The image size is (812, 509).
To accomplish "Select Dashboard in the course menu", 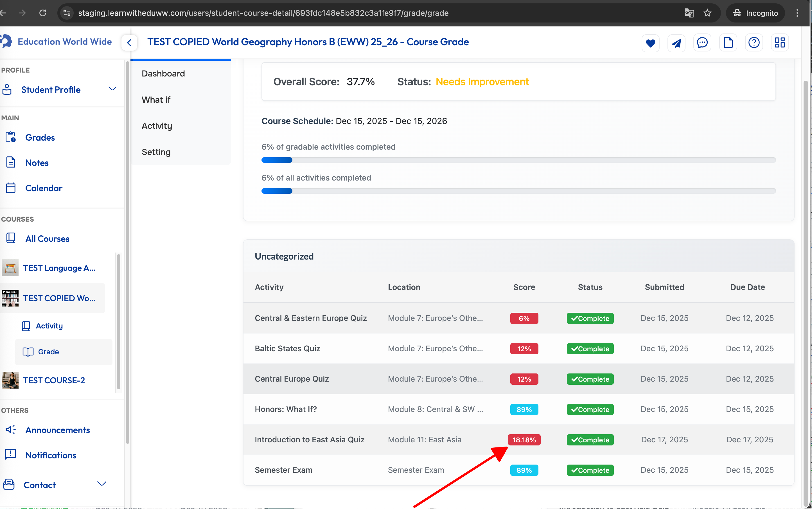I will pos(163,73).
